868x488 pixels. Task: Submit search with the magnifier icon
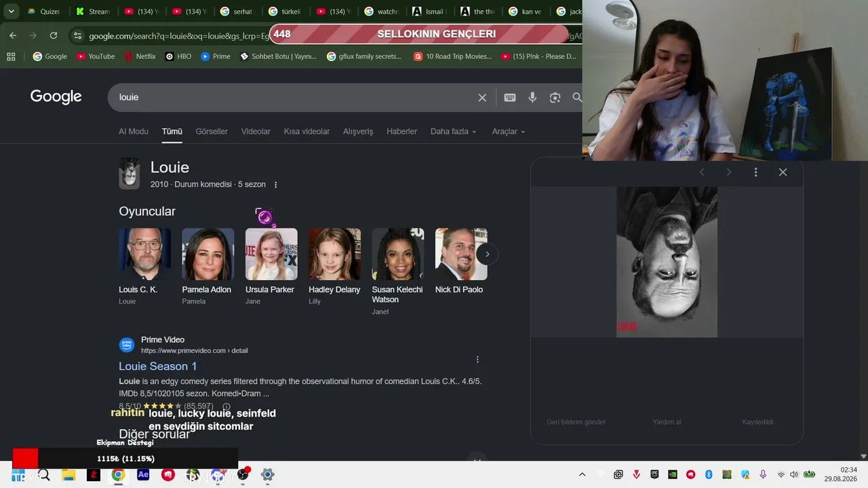[x=577, y=98]
